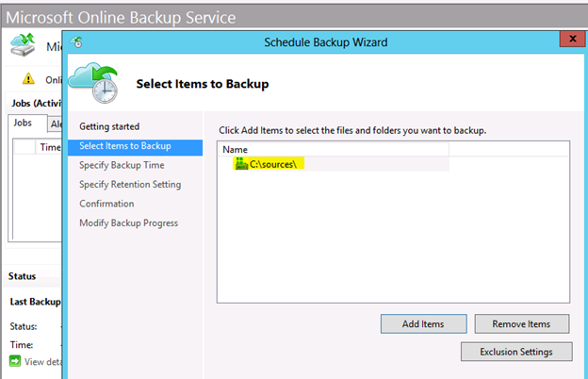Click the Click Add Items instruction text
The width and height of the screenshot is (588, 379).
[352, 130]
